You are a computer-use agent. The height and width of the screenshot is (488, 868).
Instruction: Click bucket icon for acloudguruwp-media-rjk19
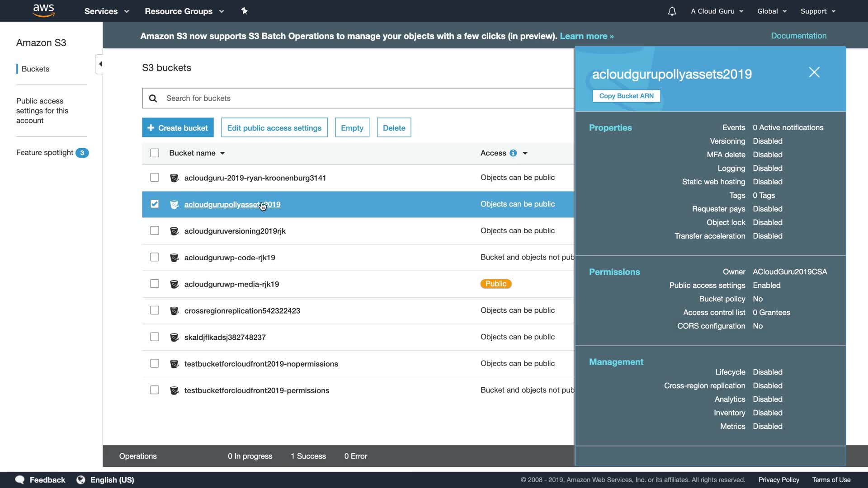pyautogui.click(x=174, y=284)
